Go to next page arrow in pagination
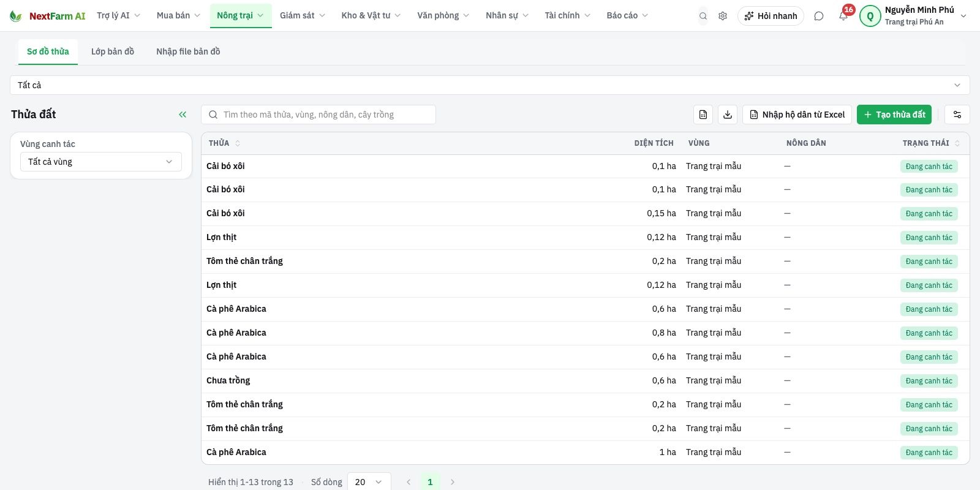Viewport: 980px width, 490px height. [453, 482]
